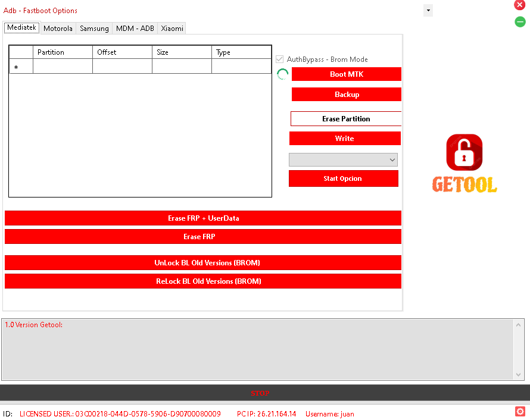The height and width of the screenshot is (420, 530).
Task: Click the GETOOL padlock logo
Action: tap(464, 163)
